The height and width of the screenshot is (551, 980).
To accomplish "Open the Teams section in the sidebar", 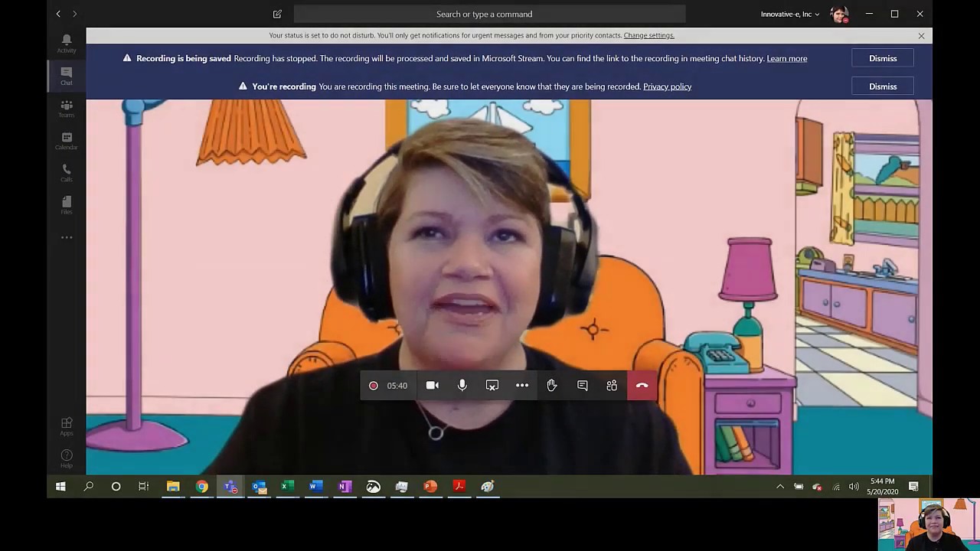I will 67,109.
